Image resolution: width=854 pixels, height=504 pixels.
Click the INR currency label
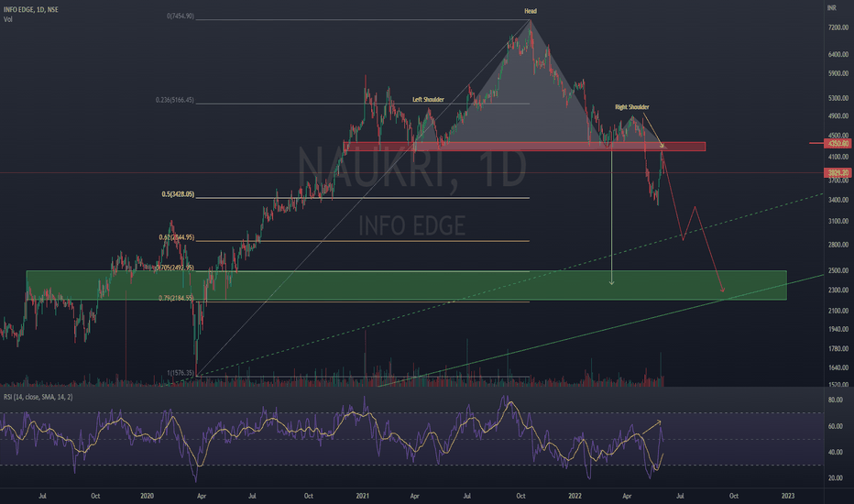click(x=832, y=7)
